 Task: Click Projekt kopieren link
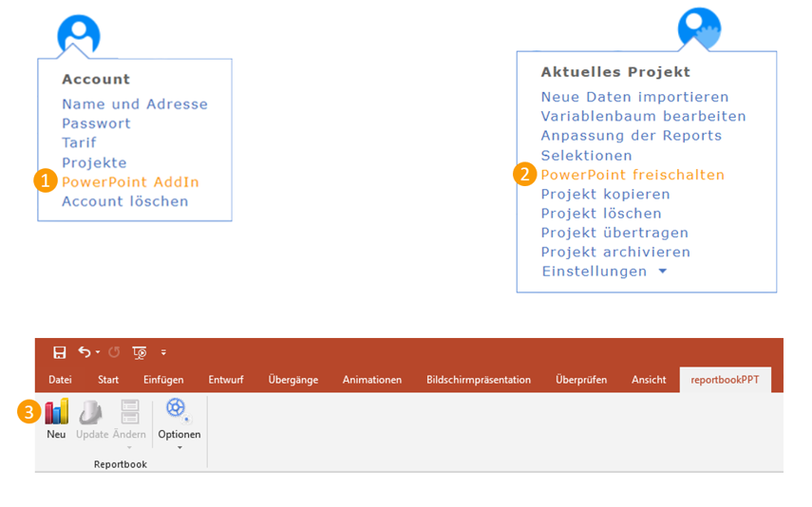(606, 195)
